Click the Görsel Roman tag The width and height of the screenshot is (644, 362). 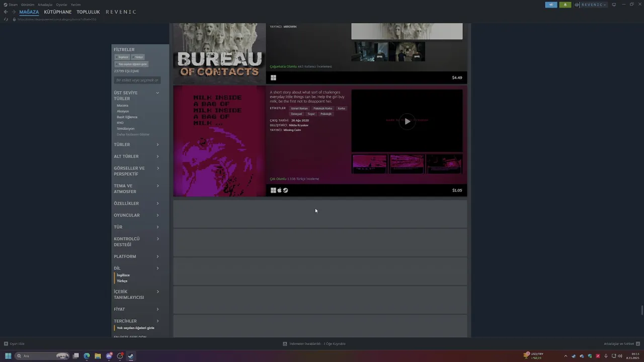pos(299,109)
